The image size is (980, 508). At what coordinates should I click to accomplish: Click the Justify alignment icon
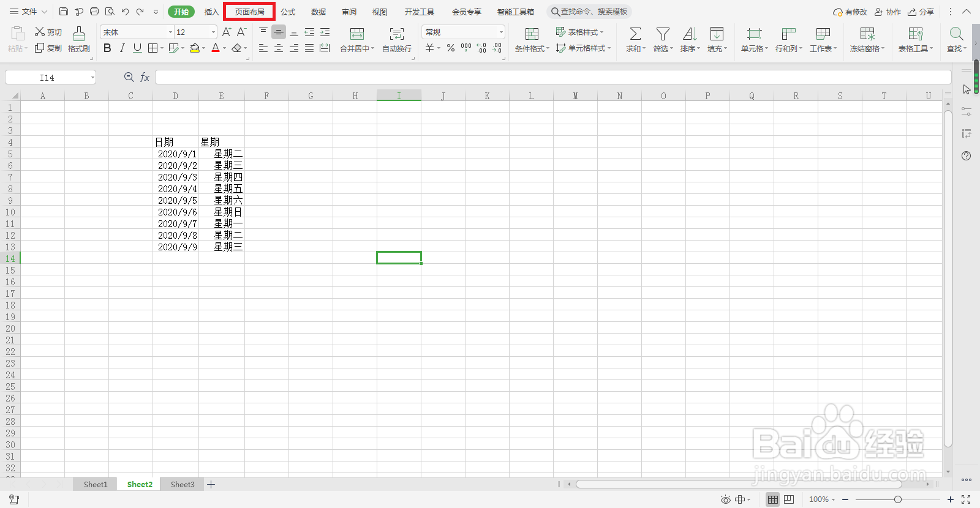pos(309,48)
